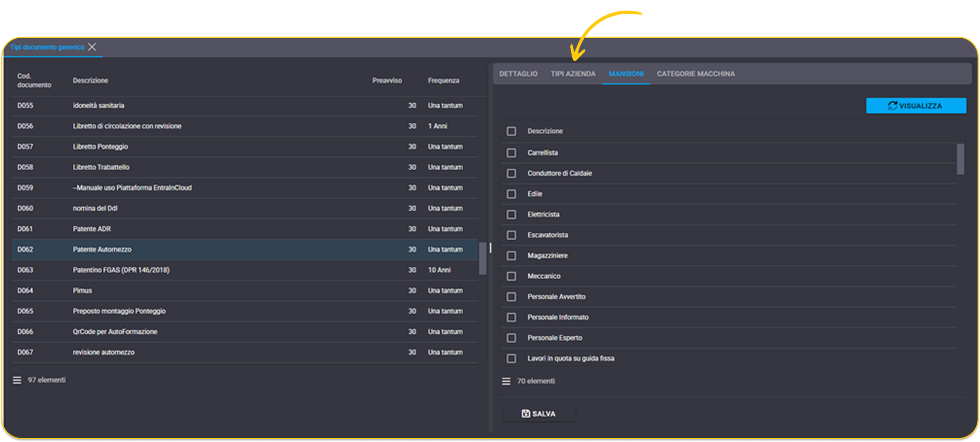This screenshot has width=980, height=442.
Task: Toggle the Descrizione select-all checkbox
Action: 511,131
